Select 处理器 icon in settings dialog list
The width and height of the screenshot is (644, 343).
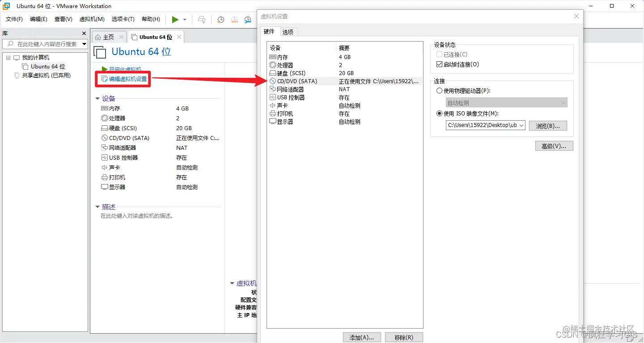click(x=273, y=65)
